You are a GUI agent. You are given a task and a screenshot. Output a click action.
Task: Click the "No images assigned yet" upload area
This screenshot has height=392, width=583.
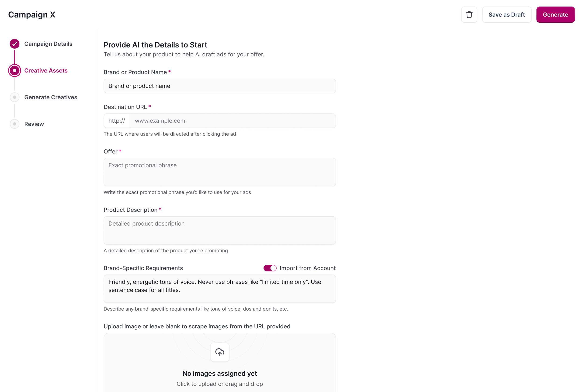pyautogui.click(x=219, y=373)
